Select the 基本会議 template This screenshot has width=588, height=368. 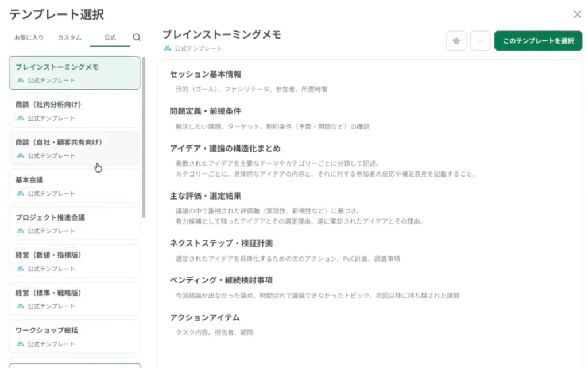click(74, 186)
